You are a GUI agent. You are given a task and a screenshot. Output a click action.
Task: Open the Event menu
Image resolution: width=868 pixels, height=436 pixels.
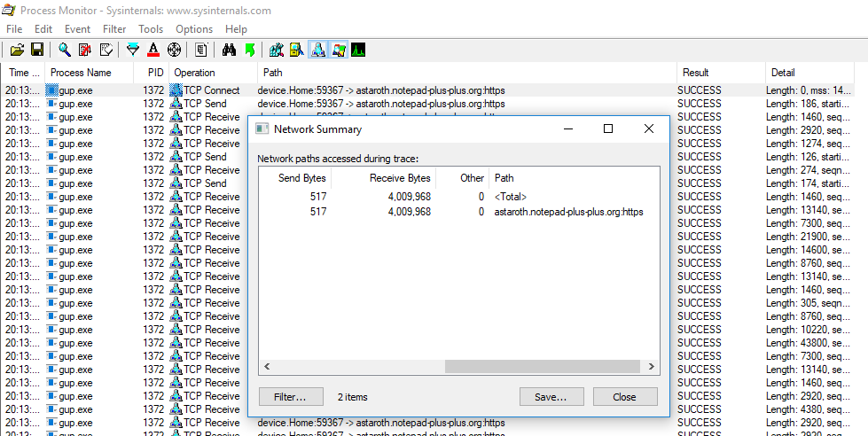pos(77,28)
